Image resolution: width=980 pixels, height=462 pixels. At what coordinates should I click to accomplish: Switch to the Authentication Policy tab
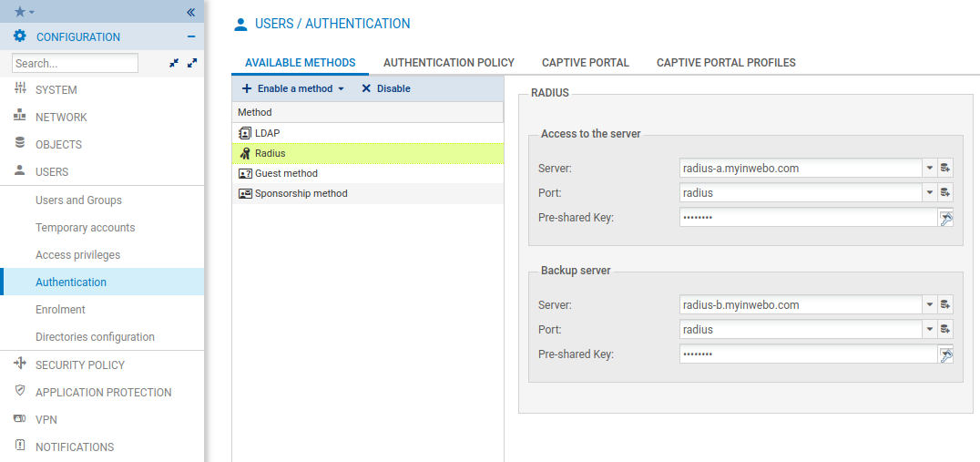pos(448,63)
